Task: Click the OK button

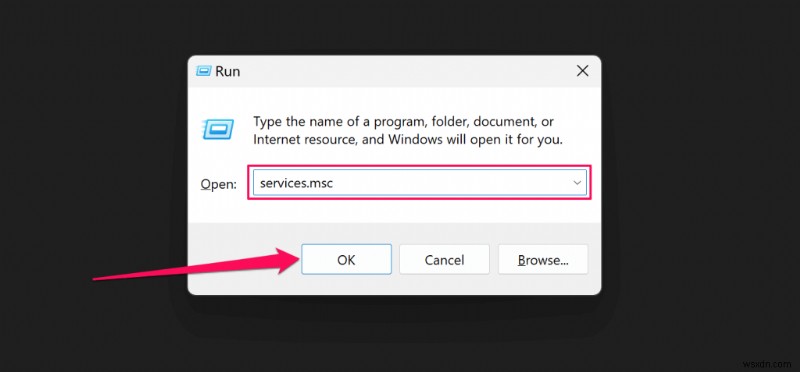Action: tap(346, 259)
